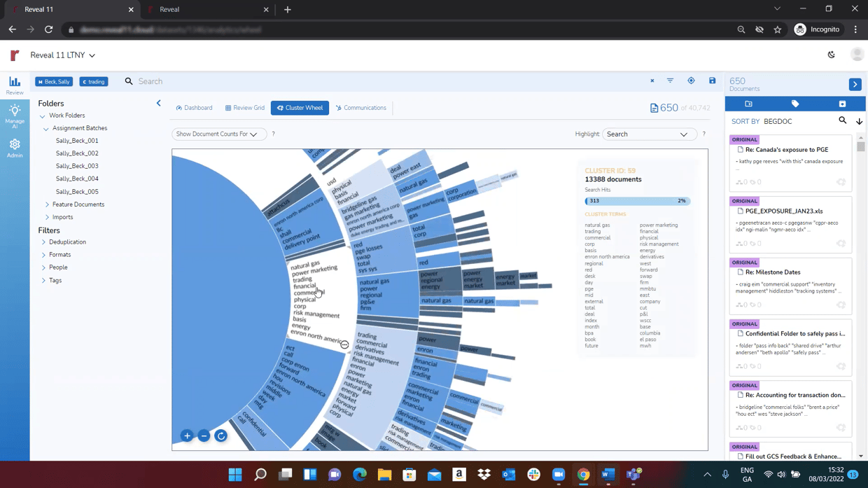Search within the document list
868x488 pixels.
click(843, 120)
